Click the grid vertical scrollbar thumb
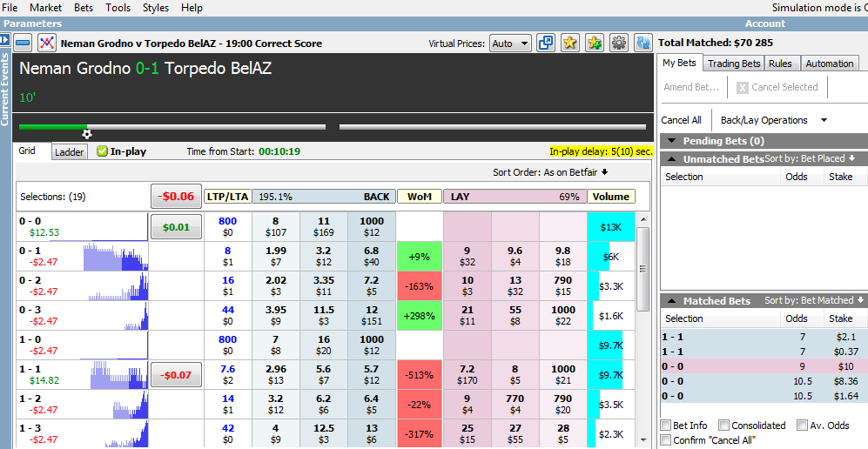Screen dimensions: 868x449 pos(643,269)
